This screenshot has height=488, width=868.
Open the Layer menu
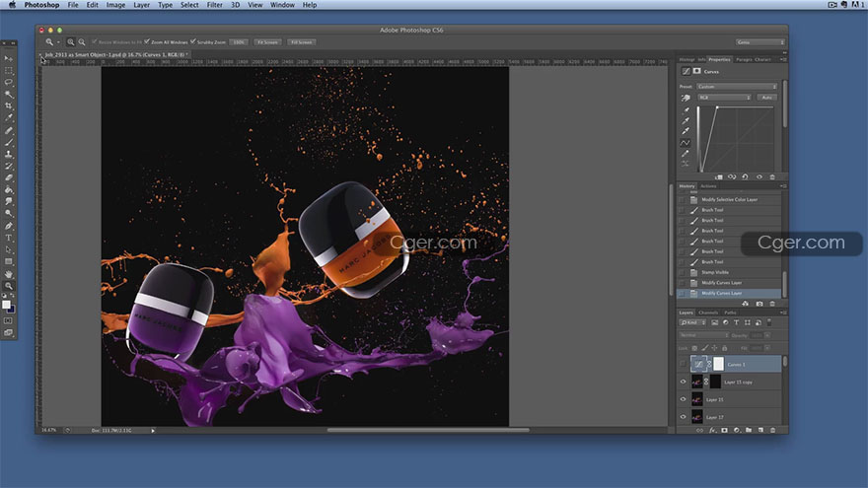[141, 5]
